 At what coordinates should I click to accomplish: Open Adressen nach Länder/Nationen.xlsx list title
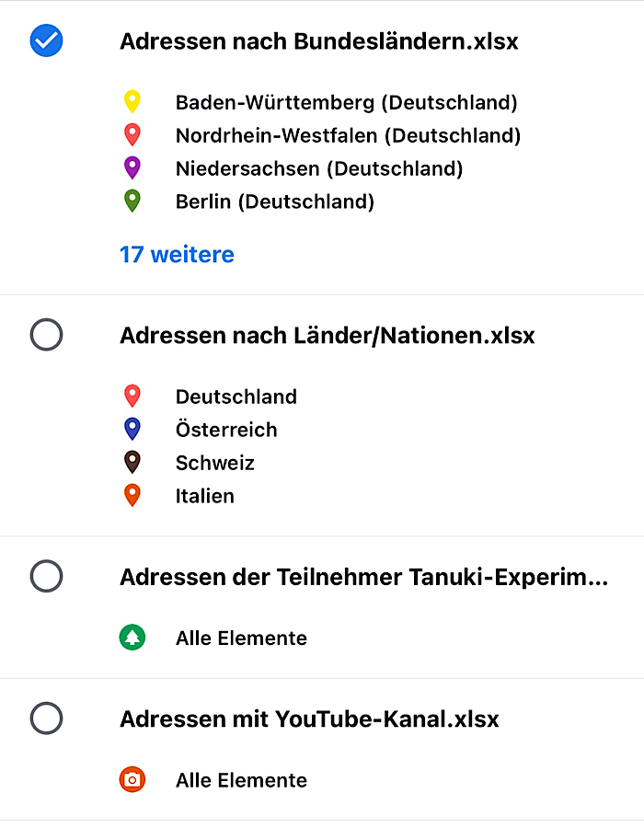(x=327, y=336)
